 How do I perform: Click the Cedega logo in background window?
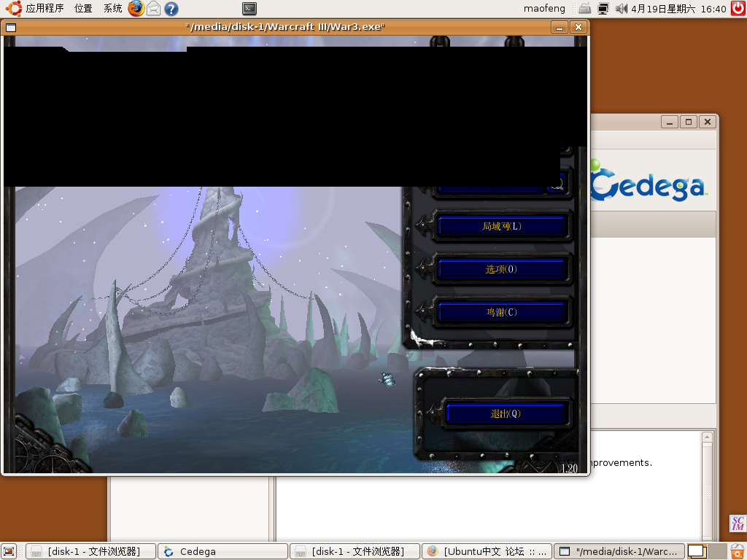coord(649,181)
